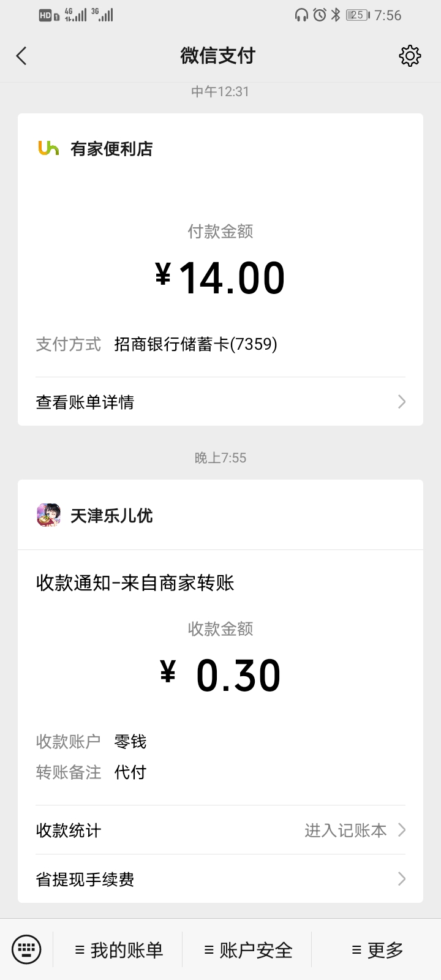Image resolution: width=441 pixels, height=980 pixels.
Task: Tap the ¥14.00 payment amount
Action: (221, 277)
